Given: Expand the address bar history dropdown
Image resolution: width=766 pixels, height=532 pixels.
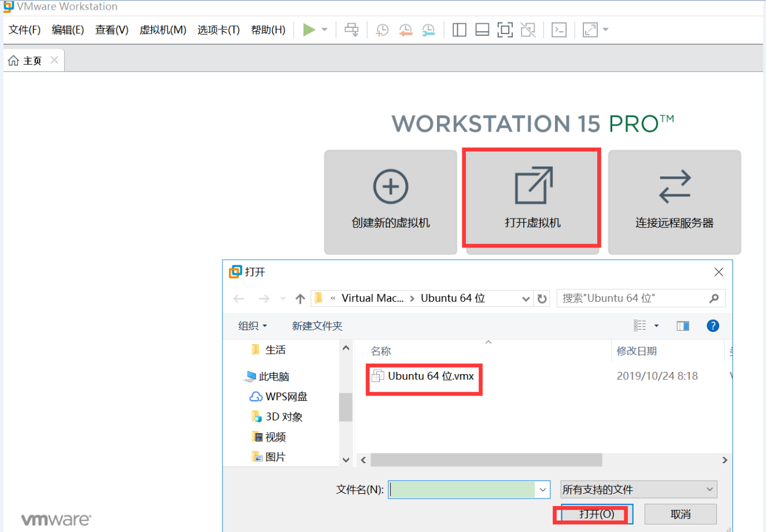Looking at the screenshot, I should [526, 298].
